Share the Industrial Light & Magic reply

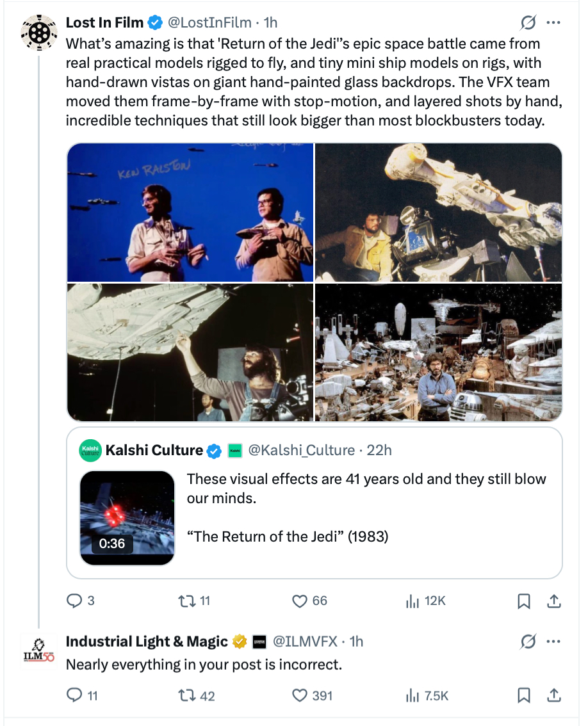pos(555,695)
